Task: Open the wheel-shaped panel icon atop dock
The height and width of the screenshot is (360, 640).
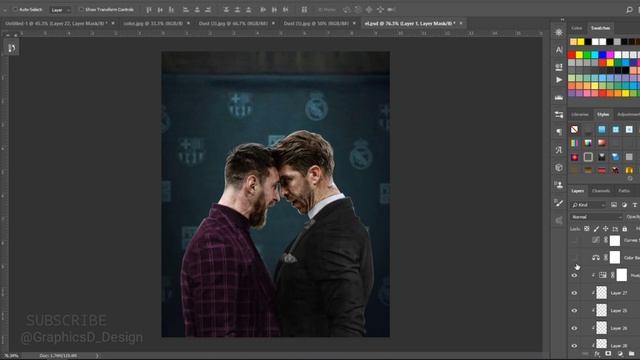Action: 559,32
